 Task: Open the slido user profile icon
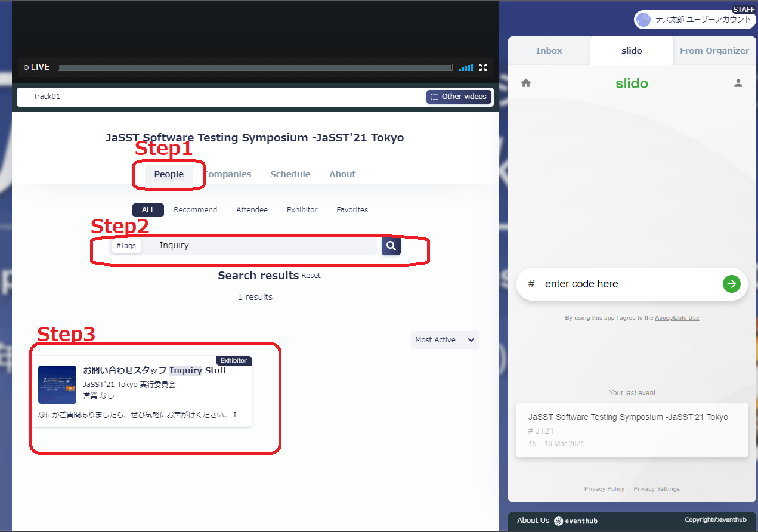pos(738,83)
